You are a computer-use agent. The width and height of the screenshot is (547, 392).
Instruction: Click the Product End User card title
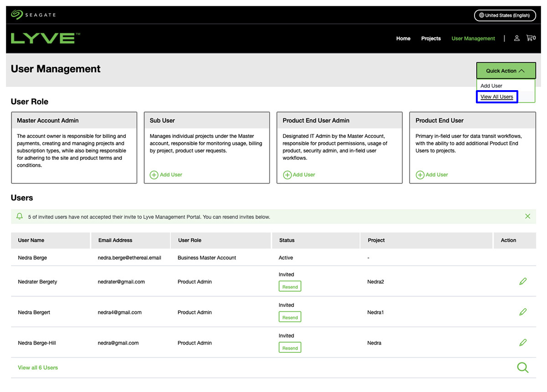click(439, 121)
